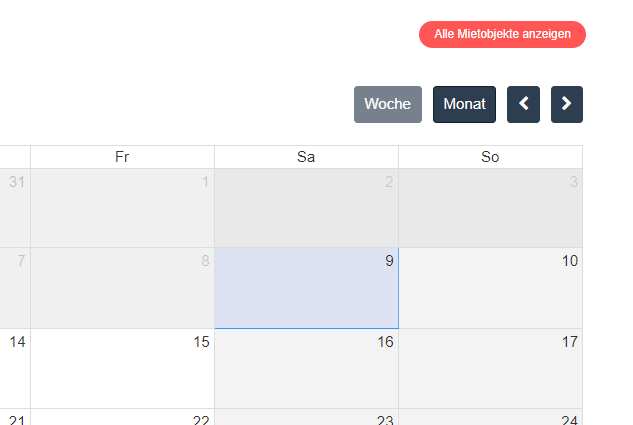Screen dimensions: 633x425
Task: Select Sunday the 17th day cell
Action: [x=490, y=368]
